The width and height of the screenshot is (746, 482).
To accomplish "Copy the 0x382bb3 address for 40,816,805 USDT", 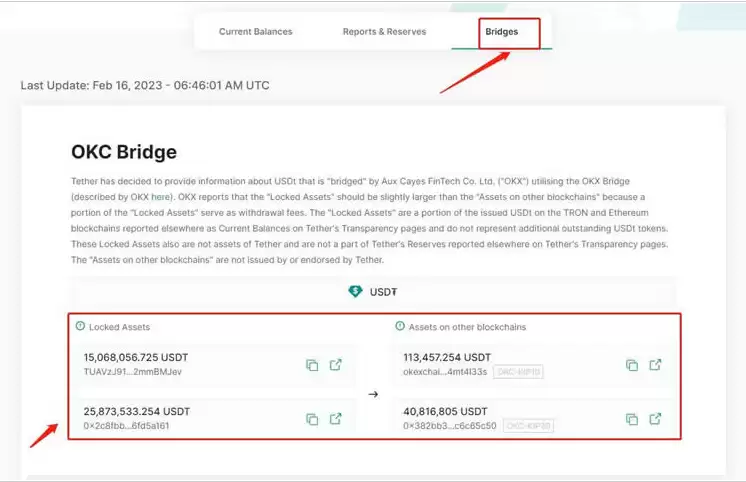I will pos(631,419).
